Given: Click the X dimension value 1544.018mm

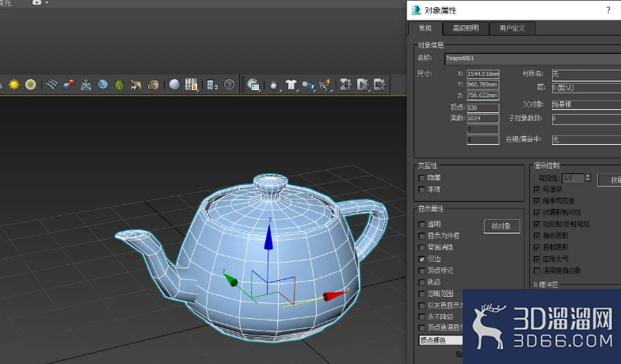Looking at the screenshot, I should [483, 74].
